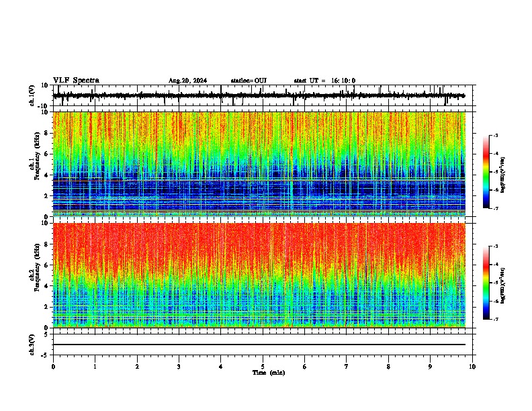
Task: Click the "VLF Spectra" title text
Action: tap(76, 81)
